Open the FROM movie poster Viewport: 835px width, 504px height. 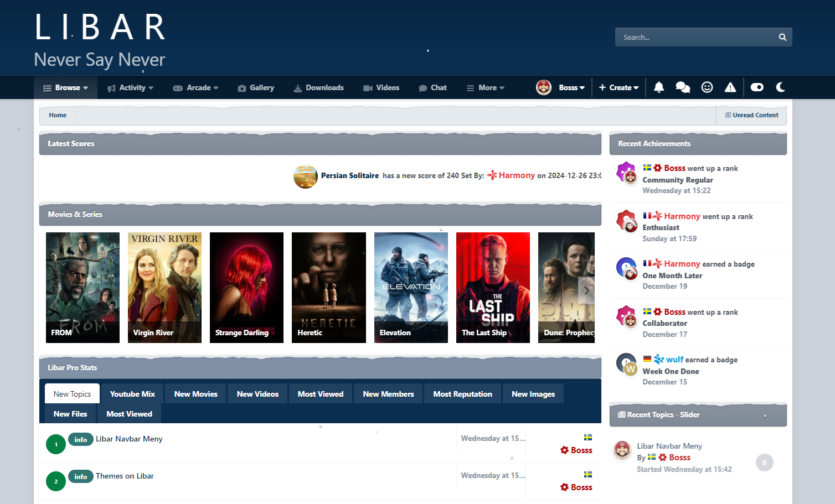point(83,288)
